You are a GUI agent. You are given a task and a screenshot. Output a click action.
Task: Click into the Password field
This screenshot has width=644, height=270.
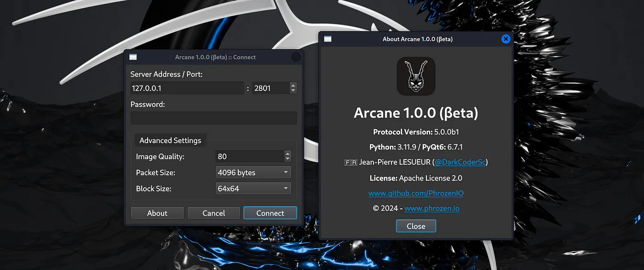tap(214, 118)
